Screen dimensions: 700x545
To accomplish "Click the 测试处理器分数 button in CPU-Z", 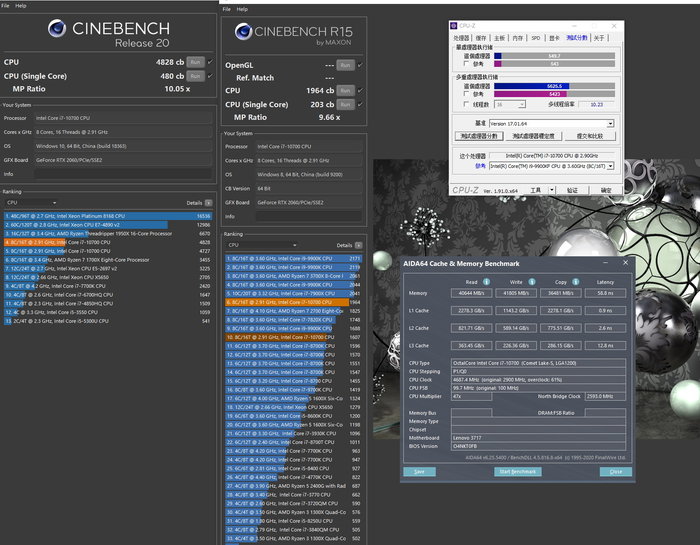I will (x=479, y=136).
